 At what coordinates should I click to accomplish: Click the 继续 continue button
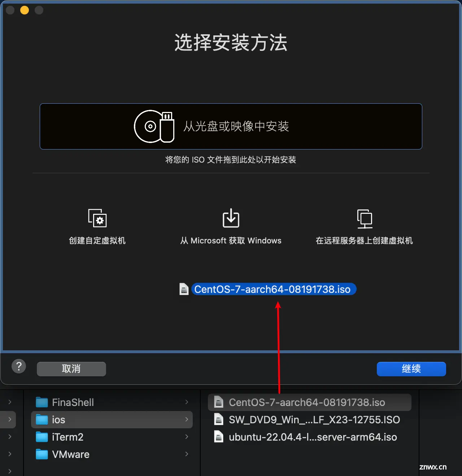coord(411,369)
